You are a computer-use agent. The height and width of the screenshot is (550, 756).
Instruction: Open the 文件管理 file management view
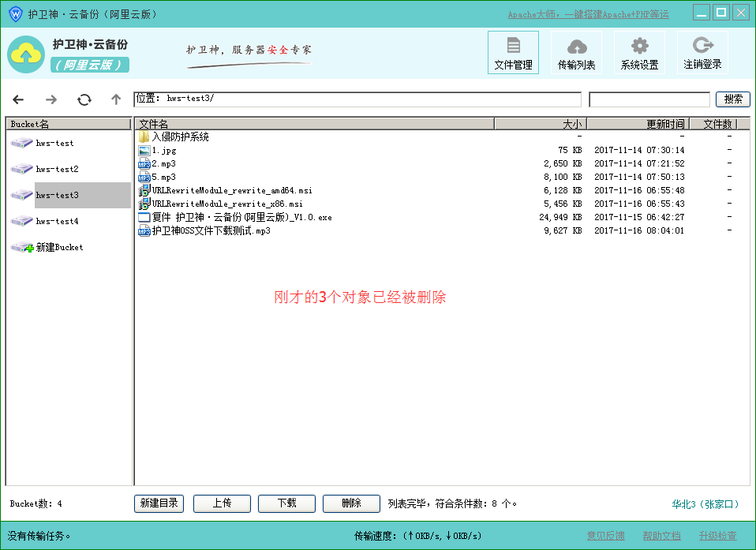[513, 53]
